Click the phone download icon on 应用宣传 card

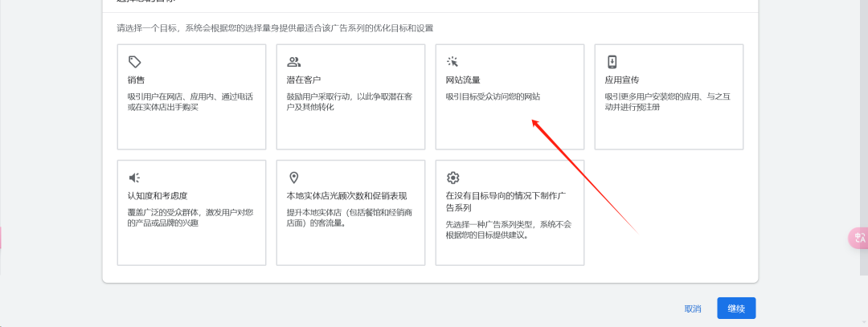612,61
